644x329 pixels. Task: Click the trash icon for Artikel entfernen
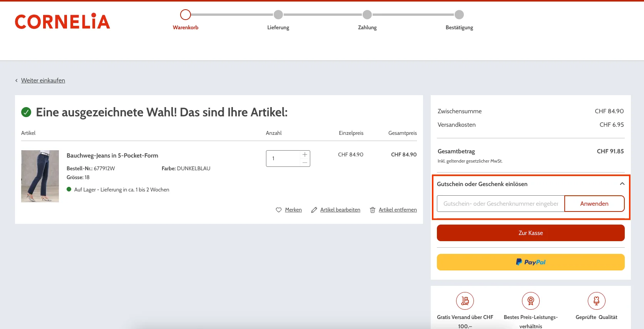(x=373, y=210)
